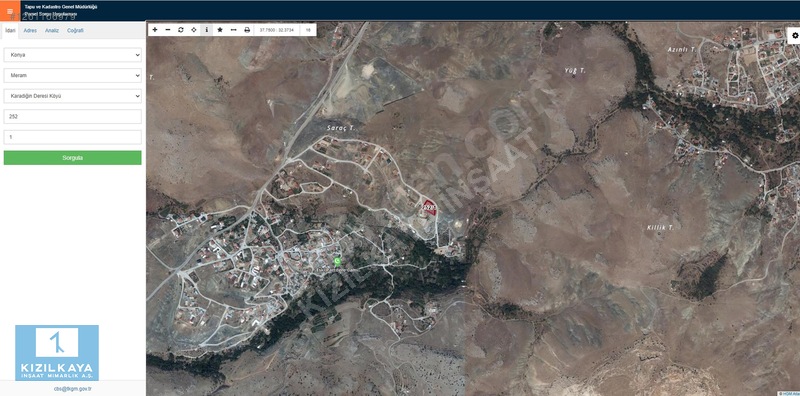
Task: Click the Yuğ T. map label
Action: click(575, 70)
